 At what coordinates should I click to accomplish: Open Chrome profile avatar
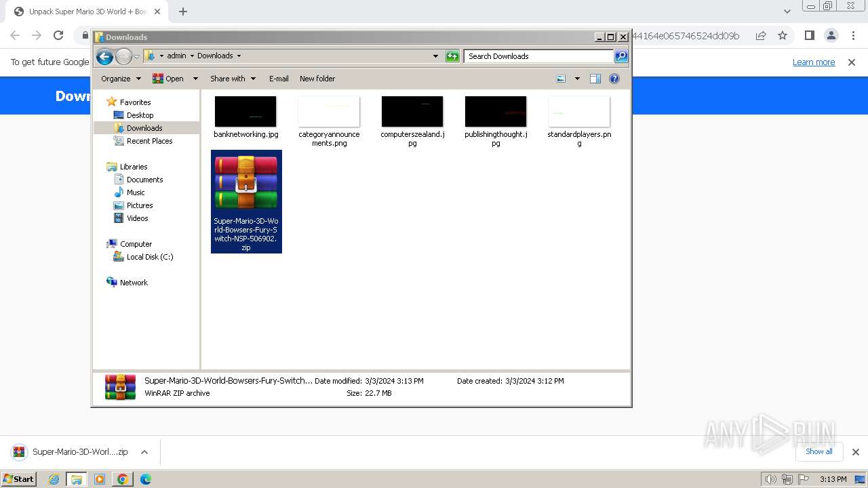coord(831,35)
